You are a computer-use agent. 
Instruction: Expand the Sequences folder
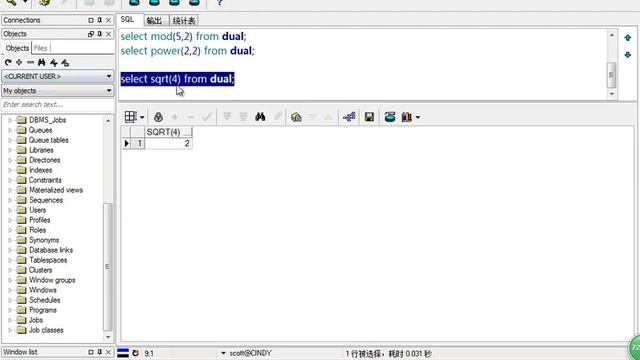tap(10, 200)
